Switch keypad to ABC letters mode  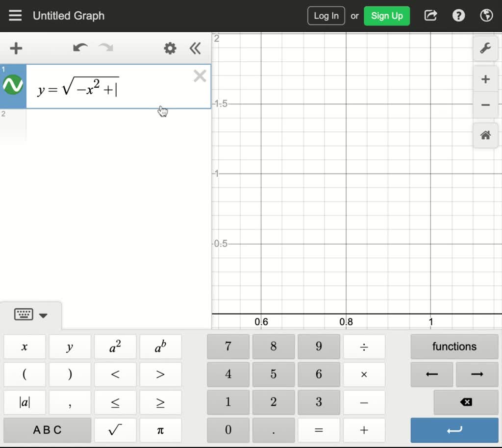point(47,430)
